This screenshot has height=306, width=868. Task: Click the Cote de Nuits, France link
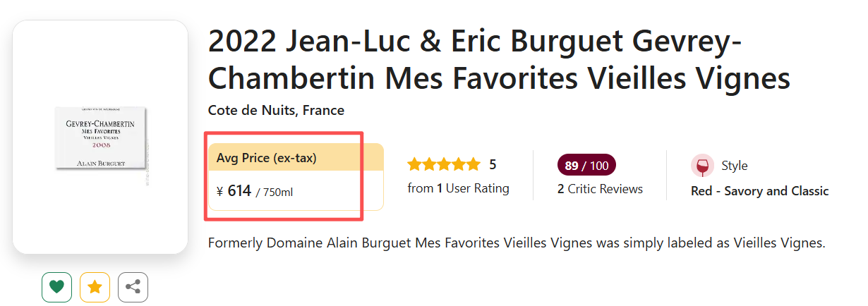pyautogui.click(x=276, y=111)
